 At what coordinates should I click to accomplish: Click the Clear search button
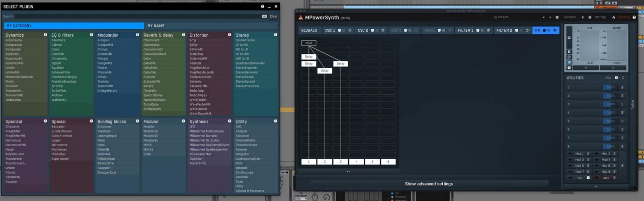pos(273,16)
